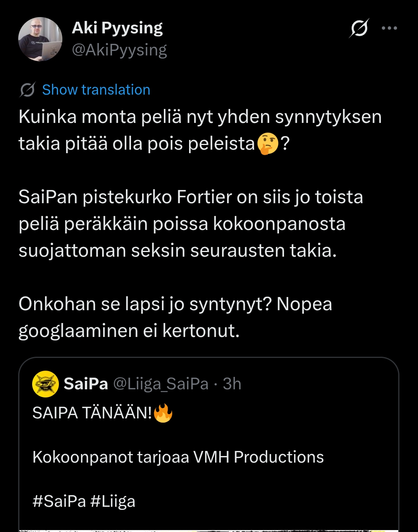Screen dimensions: 418x532
Task: Open quoted tweet via "Kokoonpanot tarjoaa" line
Action: click(x=178, y=457)
